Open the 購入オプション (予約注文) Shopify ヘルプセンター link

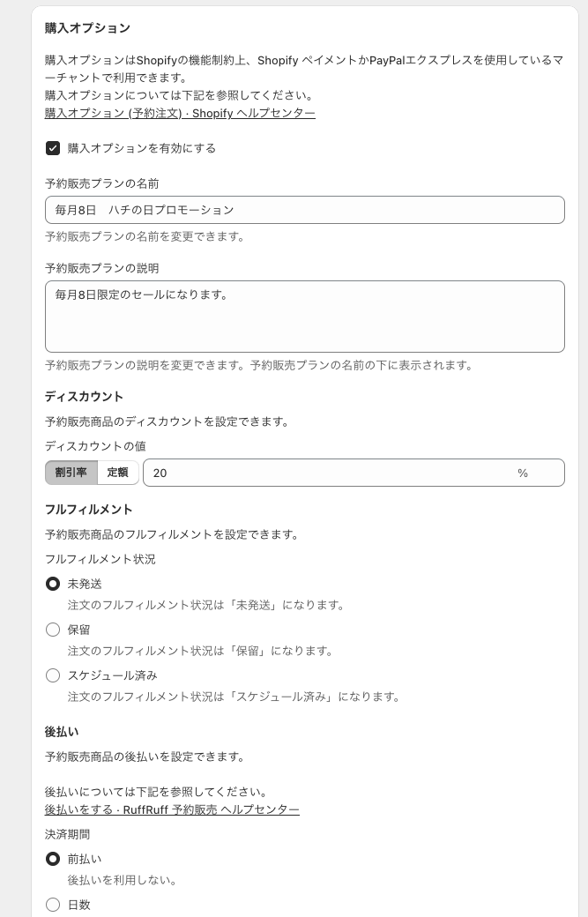click(x=180, y=113)
